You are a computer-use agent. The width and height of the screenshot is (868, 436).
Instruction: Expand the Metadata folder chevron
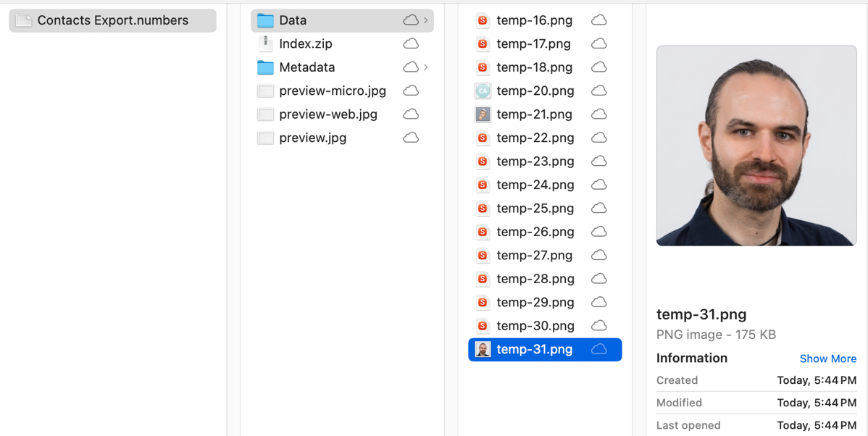426,67
